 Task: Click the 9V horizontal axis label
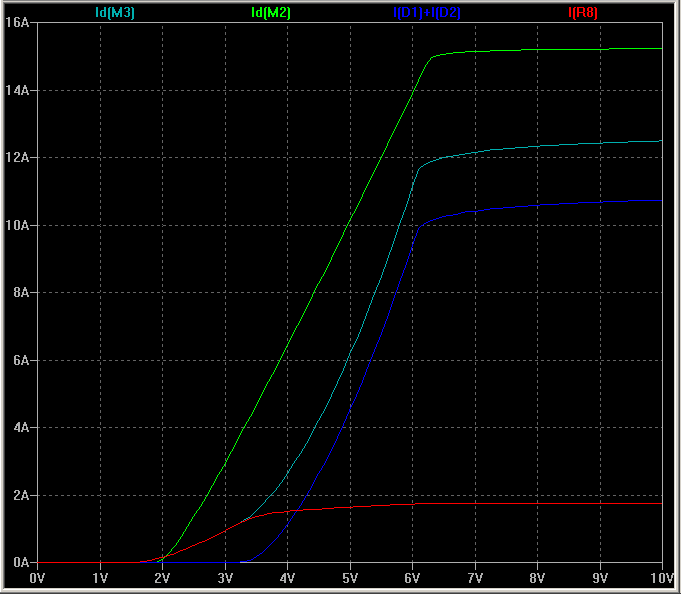[600, 578]
